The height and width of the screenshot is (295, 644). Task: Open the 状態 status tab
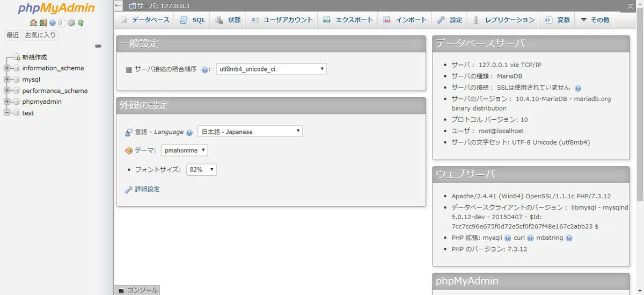click(x=228, y=20)
